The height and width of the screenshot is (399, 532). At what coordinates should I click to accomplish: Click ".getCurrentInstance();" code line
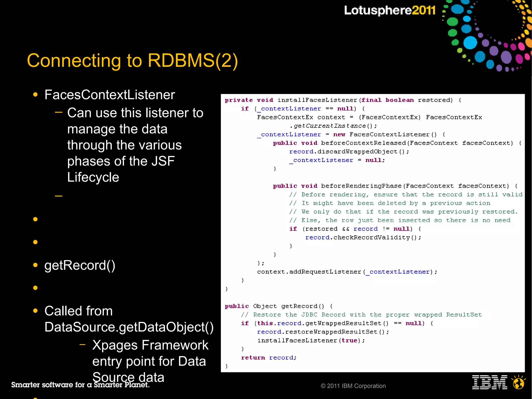(x=333, y=126)
